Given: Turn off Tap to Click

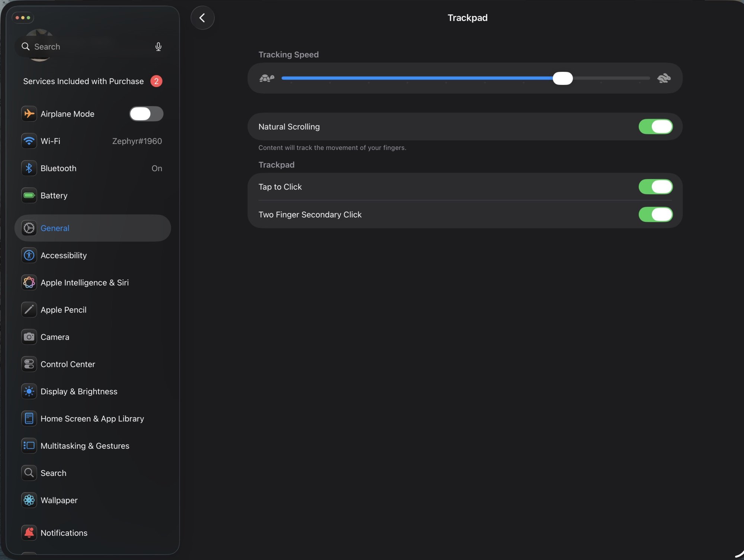Looking at the screenshot, I should [x=655, y=187].
